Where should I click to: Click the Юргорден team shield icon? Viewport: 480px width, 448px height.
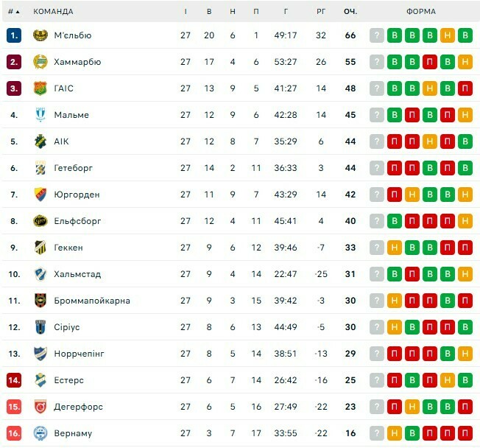(40, 195)
